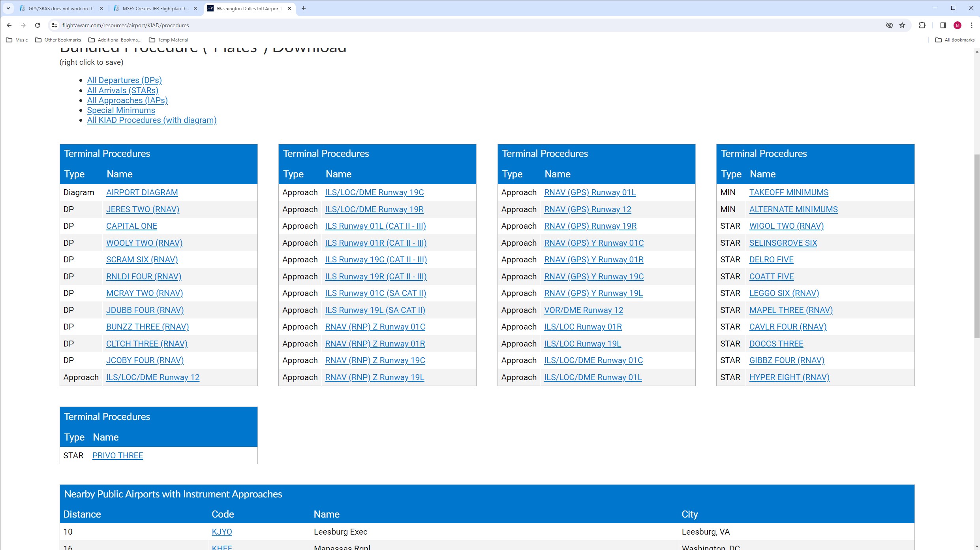This screenshot has height=550, width=980.
Task: Bookmark this page with star icon
Action: click(902, 25)
